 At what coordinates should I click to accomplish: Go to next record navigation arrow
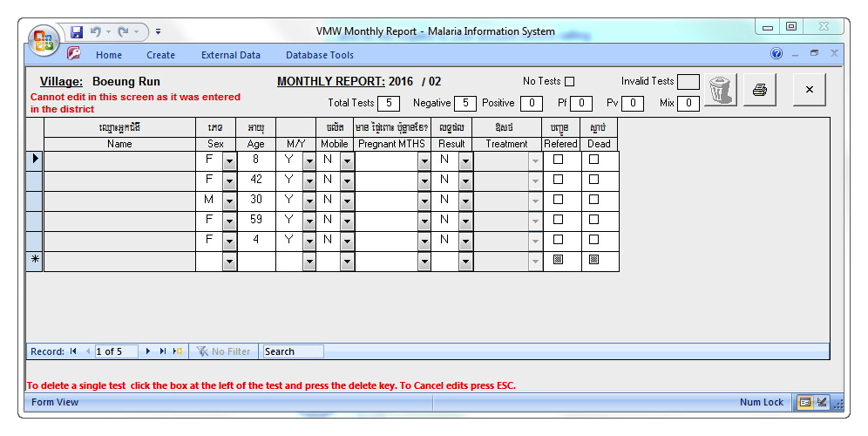149,351
